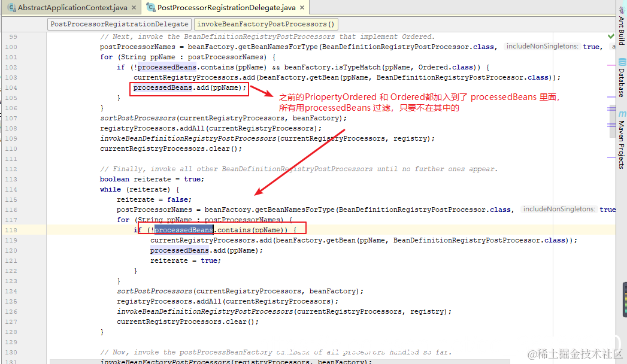
Task: Click the pink marker on the error stripe
Action: pos(611,65)
